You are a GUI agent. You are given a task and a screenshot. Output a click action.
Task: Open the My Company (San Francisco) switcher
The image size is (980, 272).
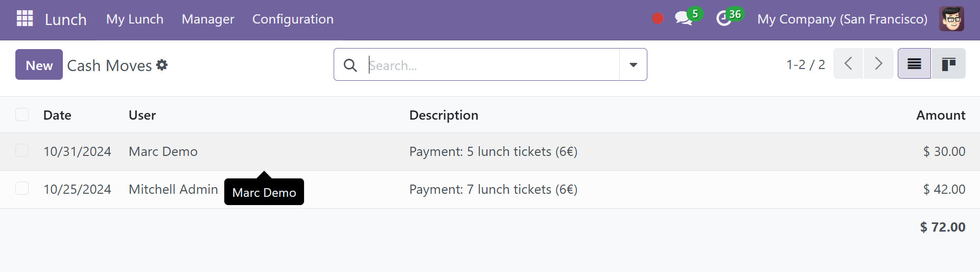tap(842, 19)
